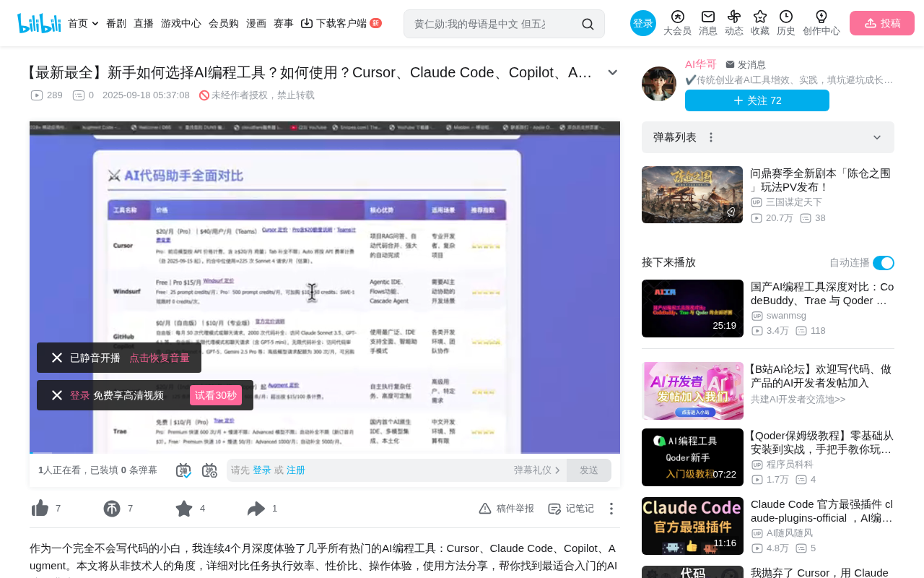Open Qoder保姆级教程 video thumbnail

tap(692, 457)
